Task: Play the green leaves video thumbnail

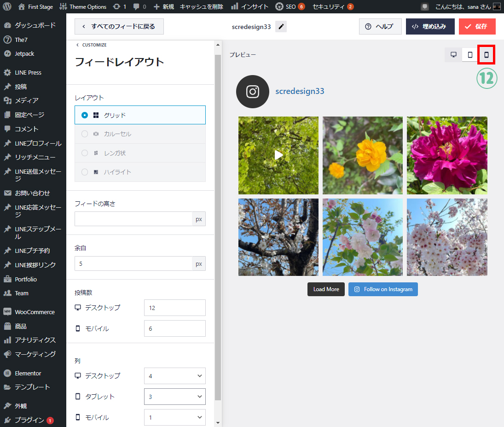Action: coord(278,155)
